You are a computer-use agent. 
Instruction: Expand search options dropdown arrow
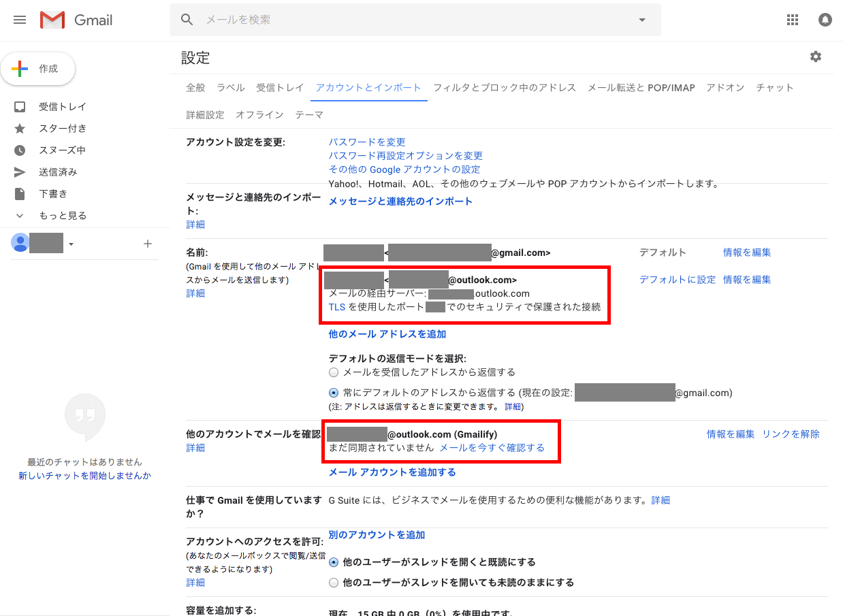click(641, 20)
